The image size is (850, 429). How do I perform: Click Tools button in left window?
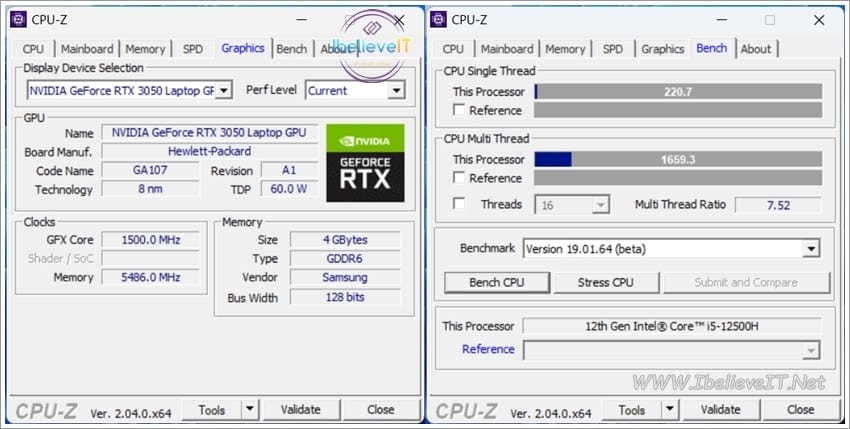click(x=211, y=409)
